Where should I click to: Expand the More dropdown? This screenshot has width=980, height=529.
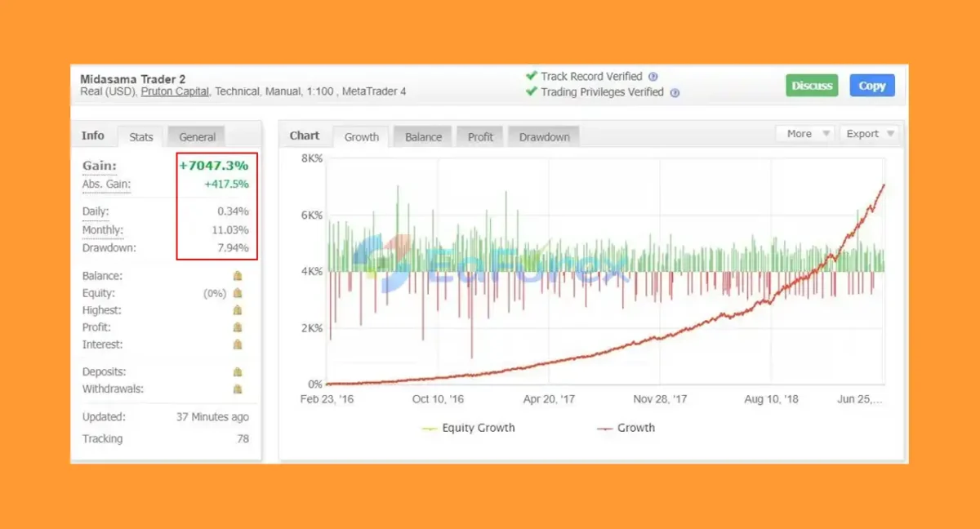[x=804, y=134]
